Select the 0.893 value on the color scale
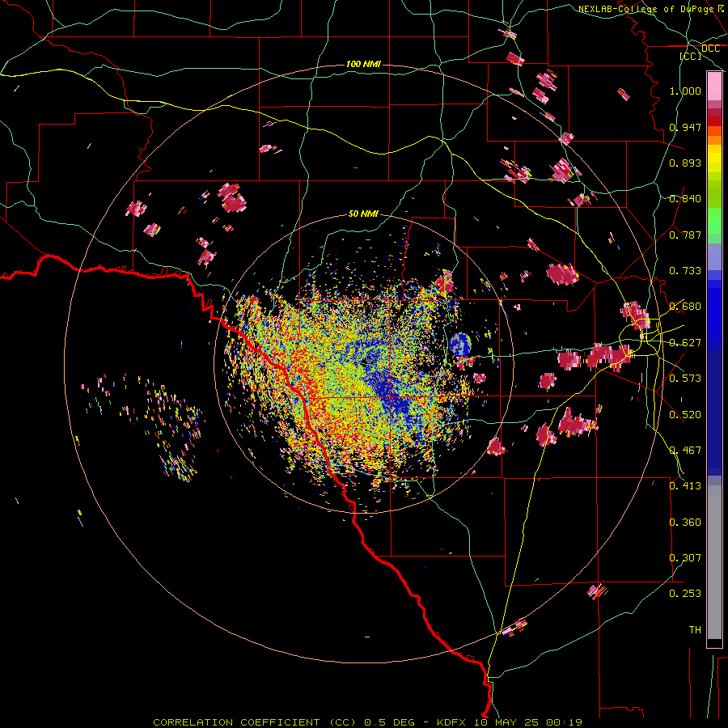The height and width of the screenshot is (728, 728). (685, 163)
